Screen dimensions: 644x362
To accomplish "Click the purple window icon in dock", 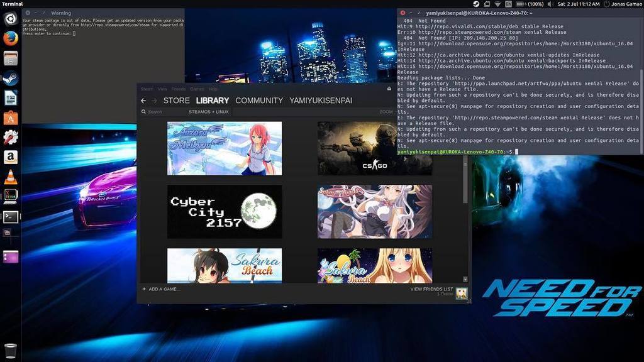I will click(x=11, y=257).
